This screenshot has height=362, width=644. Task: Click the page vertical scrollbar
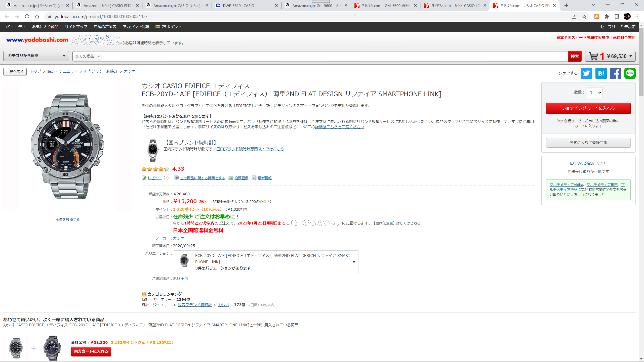pyautogui.click(x=641, y=62)
